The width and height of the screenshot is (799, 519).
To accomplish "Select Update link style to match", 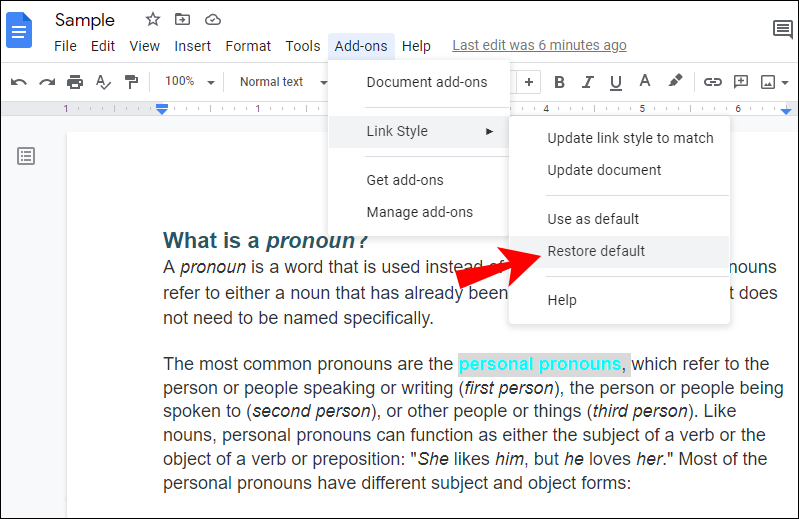I will 619,139.
